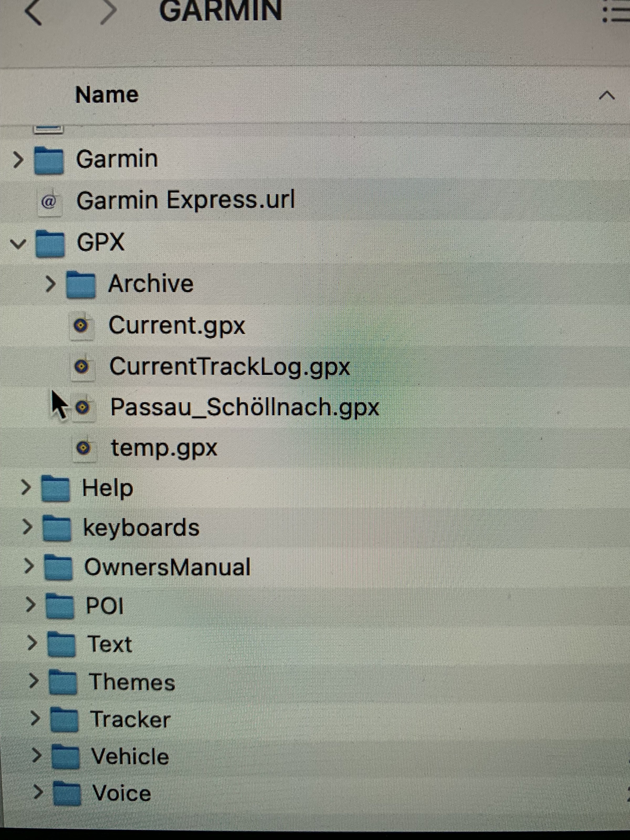Viewport: 630px width, 840px height.
Task: Expand the Help folder
Action: click(26, 487)
